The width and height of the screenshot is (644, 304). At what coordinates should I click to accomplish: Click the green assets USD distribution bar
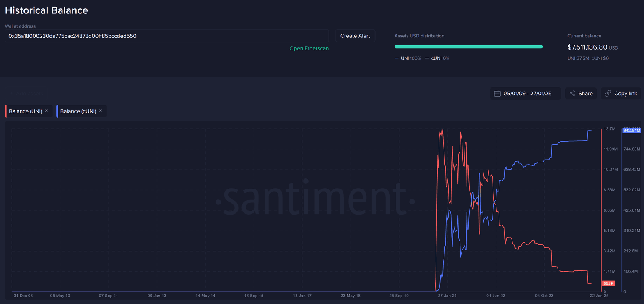tap(468, 47)
